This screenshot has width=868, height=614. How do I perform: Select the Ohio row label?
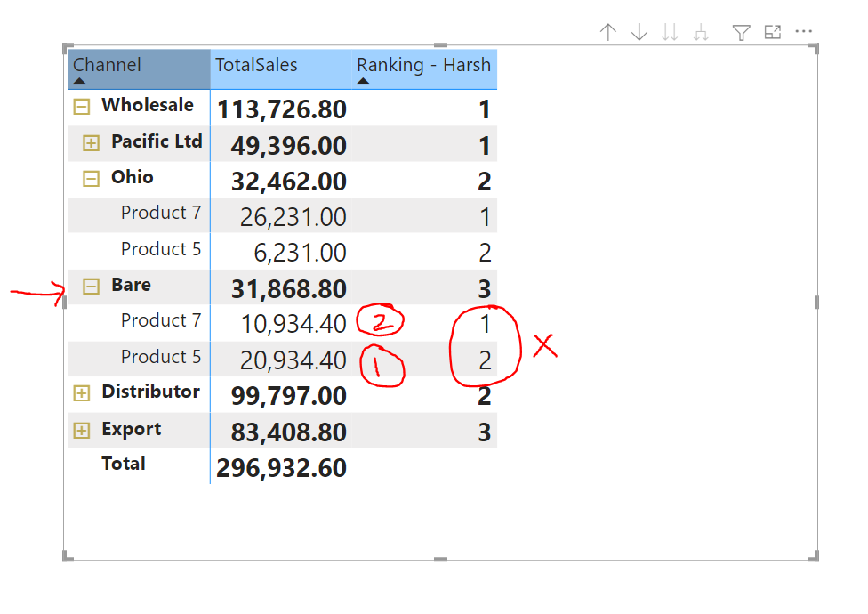click(x=133, y=177)
